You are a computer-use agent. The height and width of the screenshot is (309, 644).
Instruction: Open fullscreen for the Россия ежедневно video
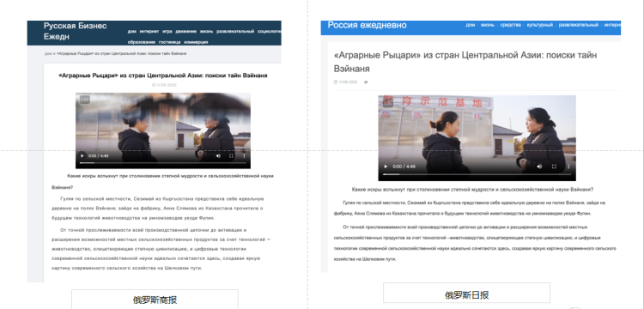[554, 167]
